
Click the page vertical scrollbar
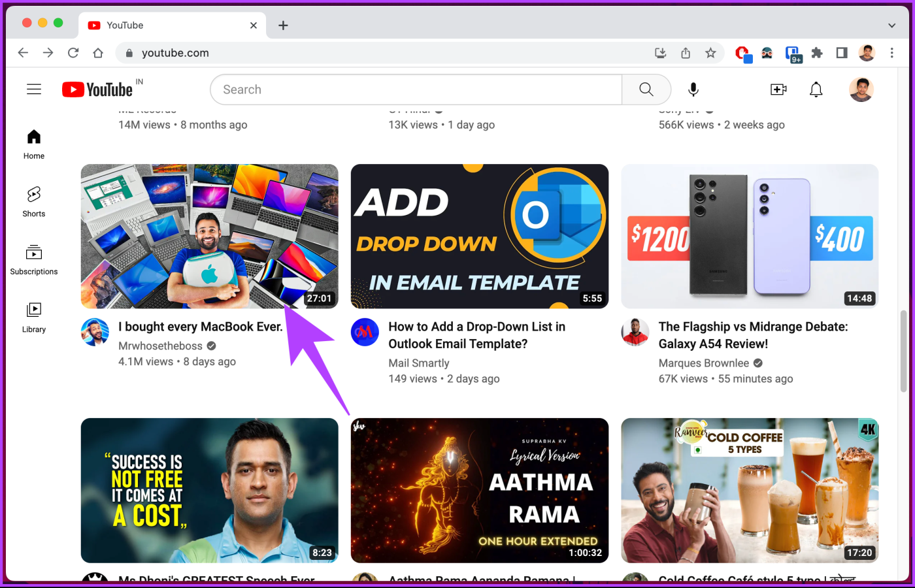pos(903,351)
